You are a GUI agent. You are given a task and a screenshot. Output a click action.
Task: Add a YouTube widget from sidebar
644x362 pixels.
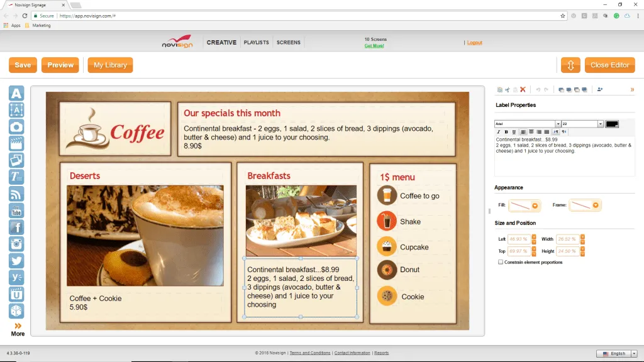pyautogui.click(x=16, y=211)
